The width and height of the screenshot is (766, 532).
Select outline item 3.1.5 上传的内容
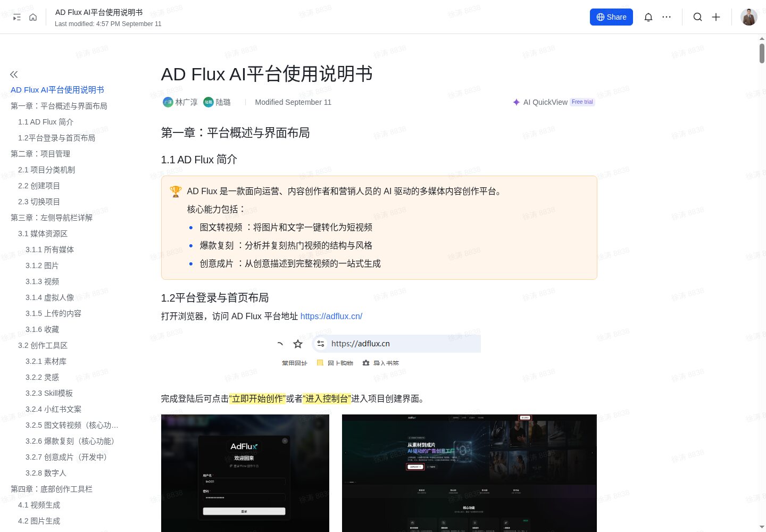(54, 313)
